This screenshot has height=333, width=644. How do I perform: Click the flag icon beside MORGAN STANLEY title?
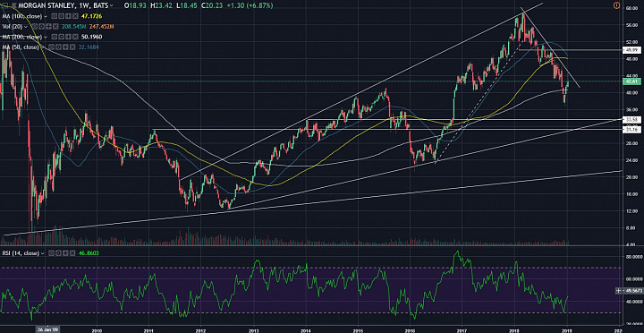point(14,5)
